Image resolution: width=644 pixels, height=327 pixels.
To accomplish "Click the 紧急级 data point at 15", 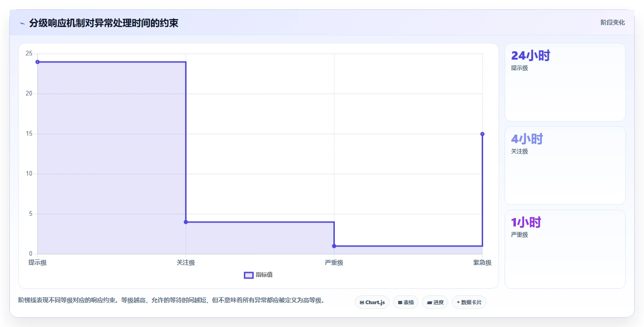I will (x=482, y=134).
